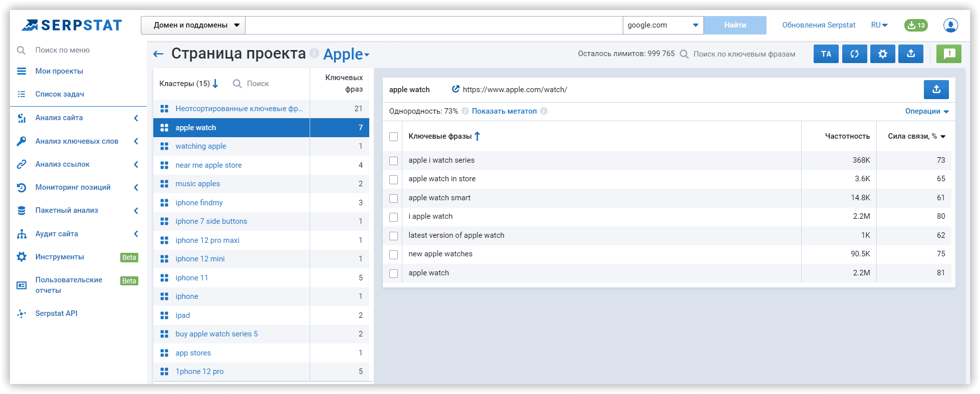Click the Инструменты gear icon in sidebar
The image size is (980, 394).
coord(22,257)
